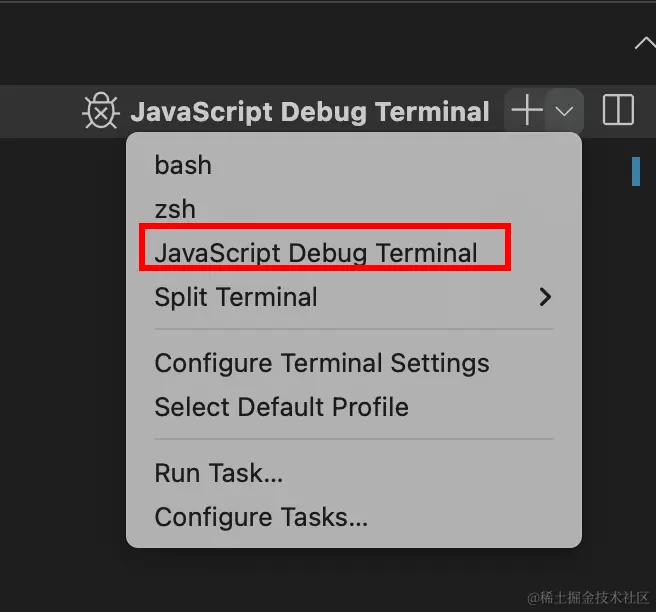The width and height of the screenshot is (656, 612).
Task: Choose zsh terminal profile
Action: coord(175,209)
